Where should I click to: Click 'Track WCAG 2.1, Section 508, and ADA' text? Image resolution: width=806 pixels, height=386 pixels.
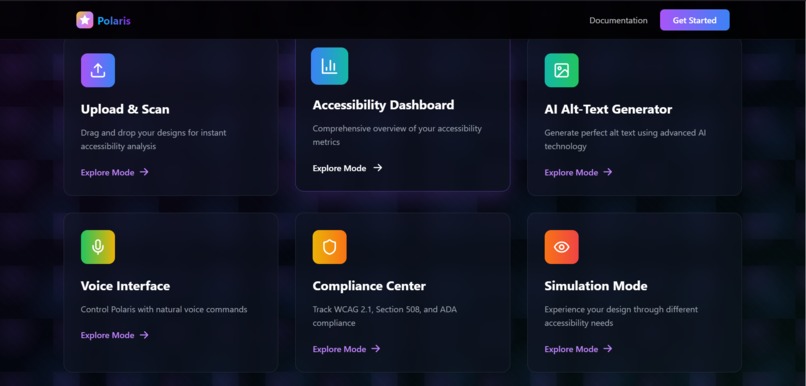point(384,309)
